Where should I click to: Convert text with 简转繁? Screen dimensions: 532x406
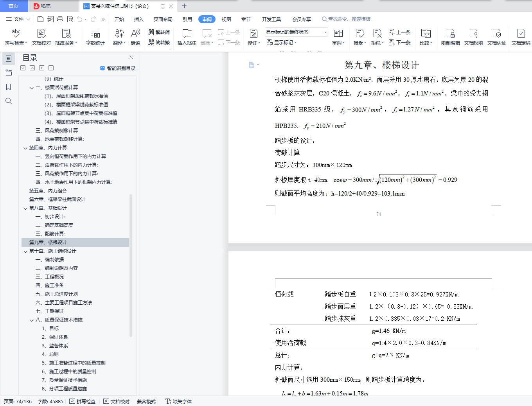click(159, 42)
